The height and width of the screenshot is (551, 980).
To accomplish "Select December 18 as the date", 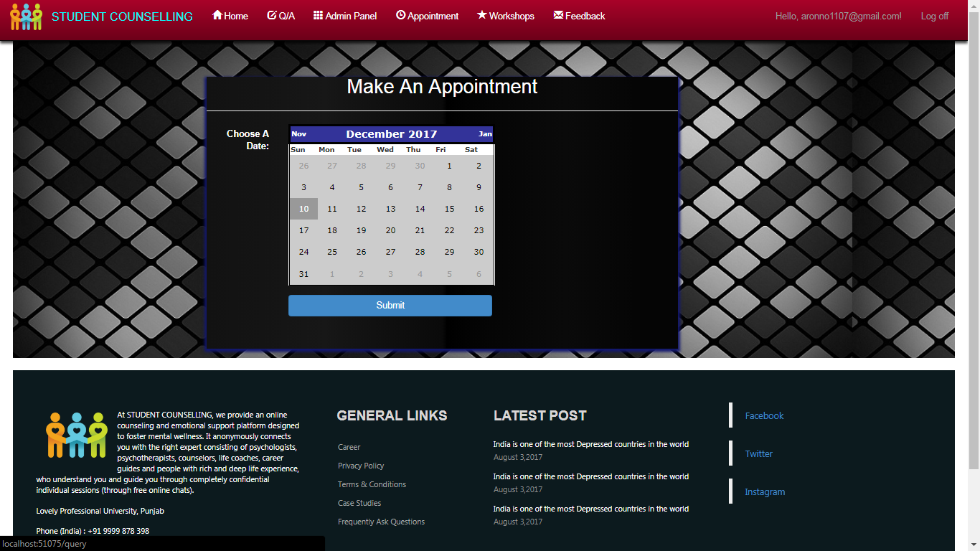I will click(331, 230).
